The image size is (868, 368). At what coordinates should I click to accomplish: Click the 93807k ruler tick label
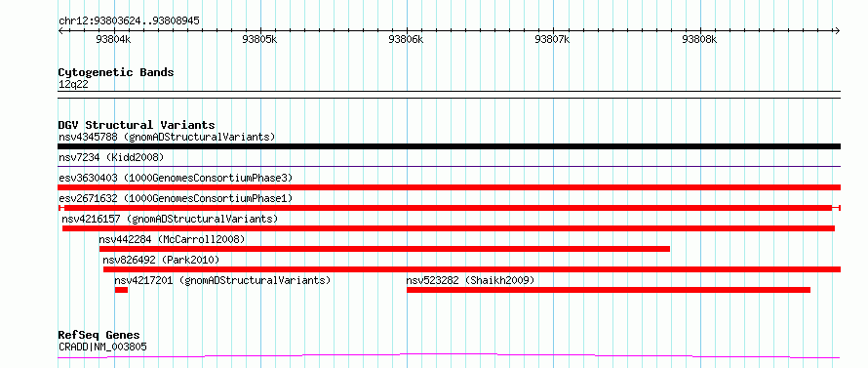pyautogui.click(x=552, y=39)
